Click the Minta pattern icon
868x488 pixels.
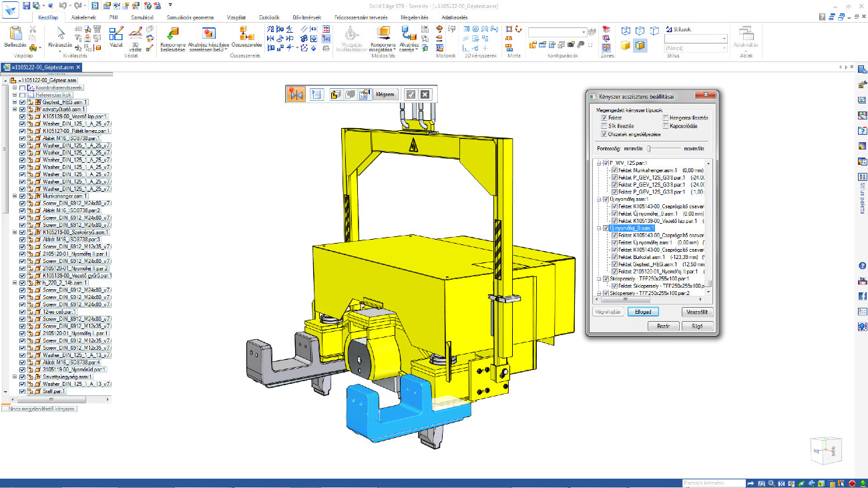(x=509, y=29)
